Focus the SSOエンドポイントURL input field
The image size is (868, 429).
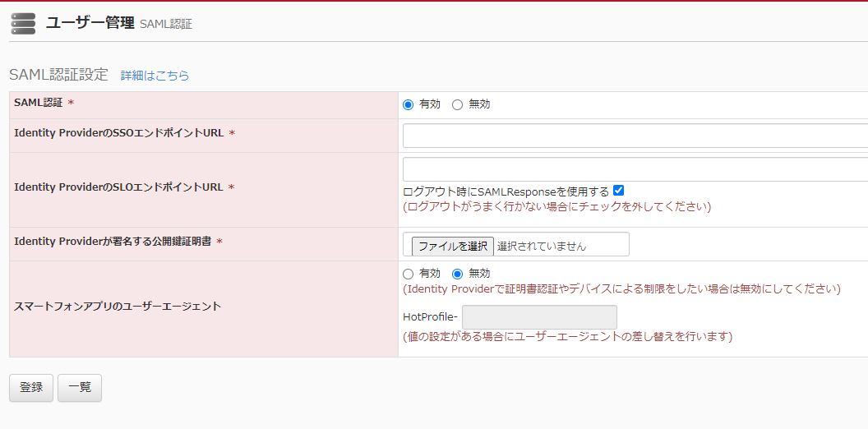[x=635, y=136]
